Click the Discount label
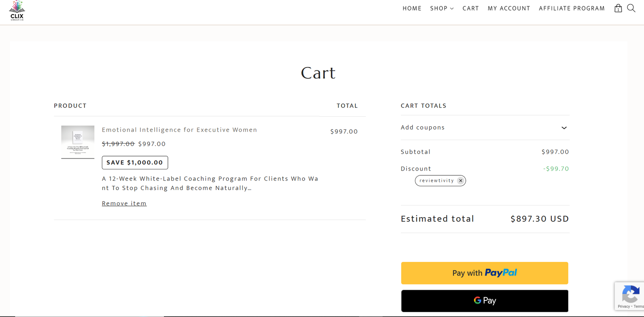The height and width of the screenshot is (317, 644). tap(416, 169)
